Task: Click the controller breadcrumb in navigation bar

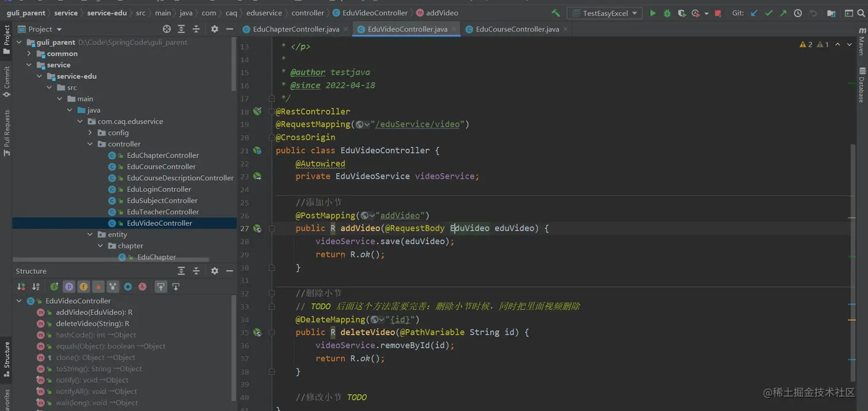Action: tap(308, 13)
